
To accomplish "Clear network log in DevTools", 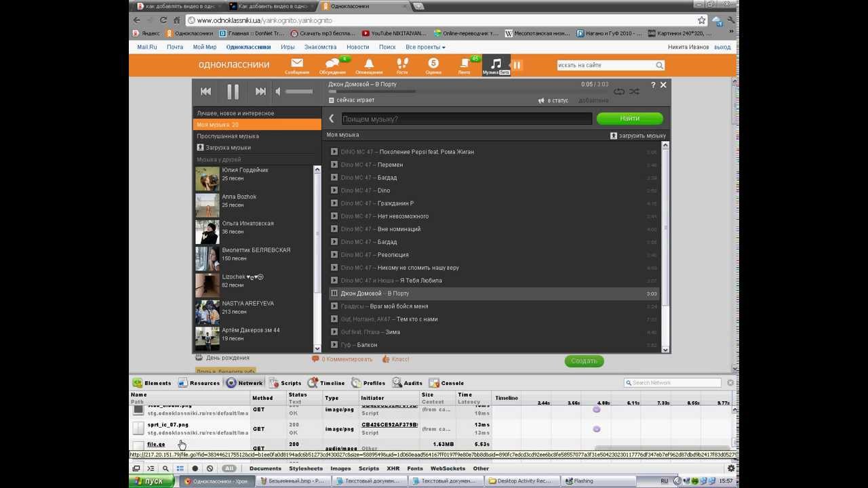I will (x=210, y=468).
